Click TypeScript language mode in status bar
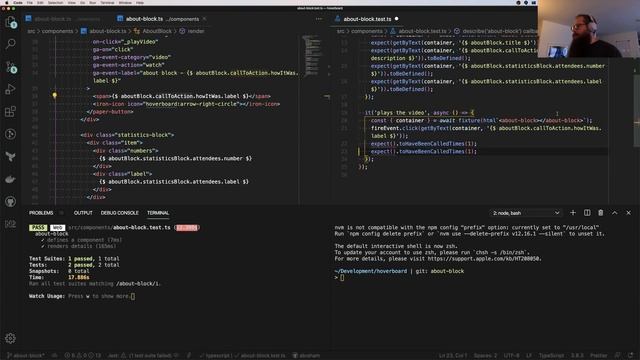This screenshot has height=360, width=640. 551,356
